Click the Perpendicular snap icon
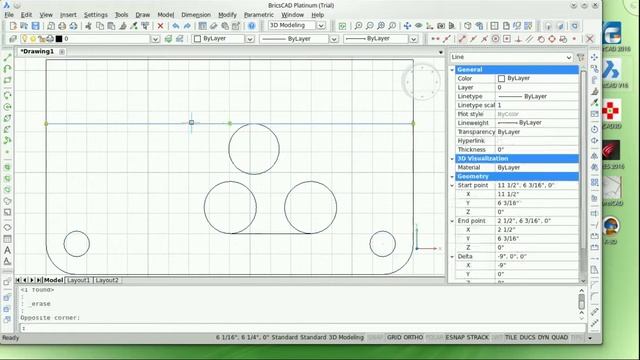Viewport: 640px width, 360px height. click(x=518, y=39)
